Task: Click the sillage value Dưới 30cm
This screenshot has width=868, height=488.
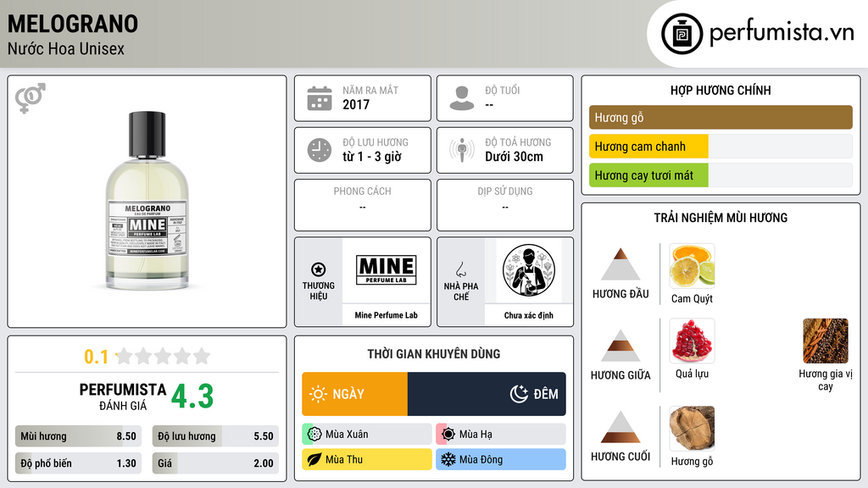Action: pos(515,157)
